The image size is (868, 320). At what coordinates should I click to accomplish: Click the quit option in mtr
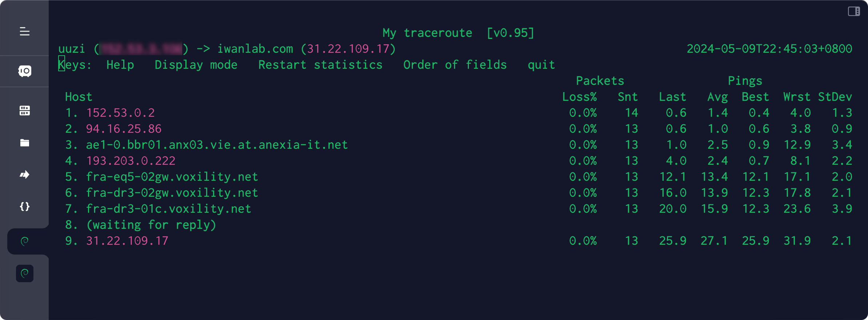click(541, 65)
